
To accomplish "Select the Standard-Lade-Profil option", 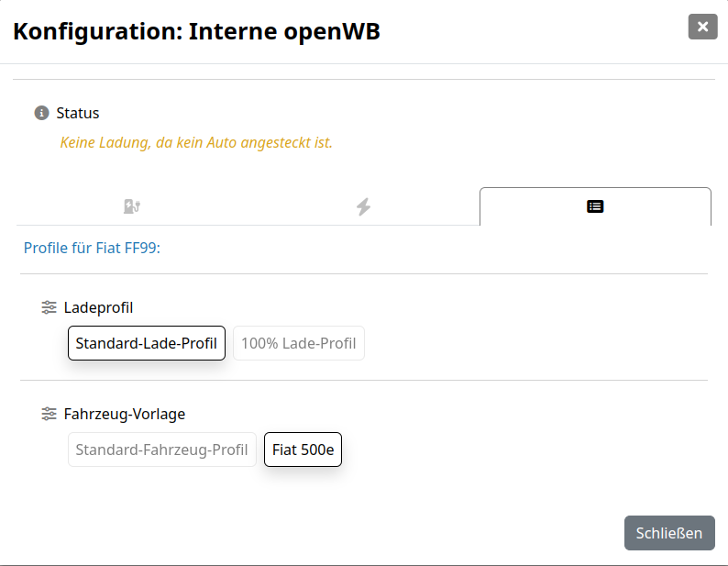I will pos(147,343).
